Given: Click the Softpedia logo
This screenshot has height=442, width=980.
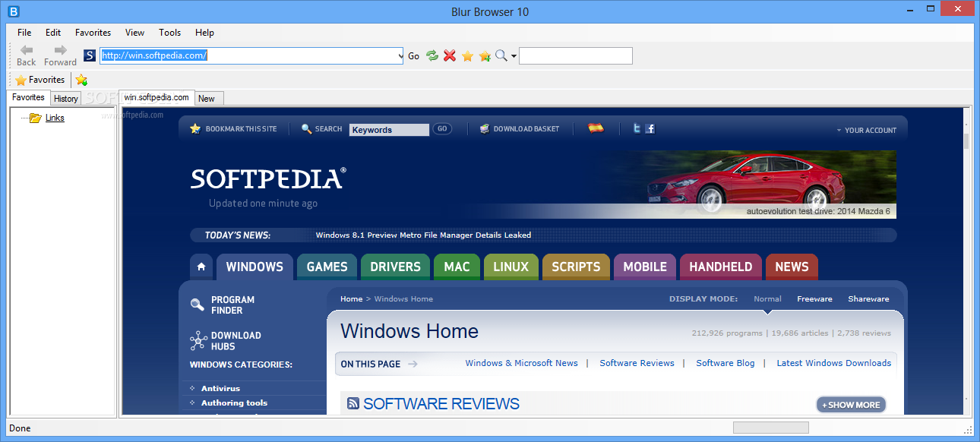Looking at the screenshot, I should click(x=268, y=178).
